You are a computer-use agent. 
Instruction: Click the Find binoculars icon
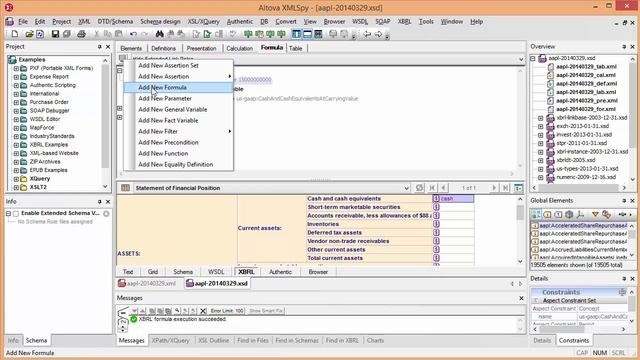[x=159, y=34]
